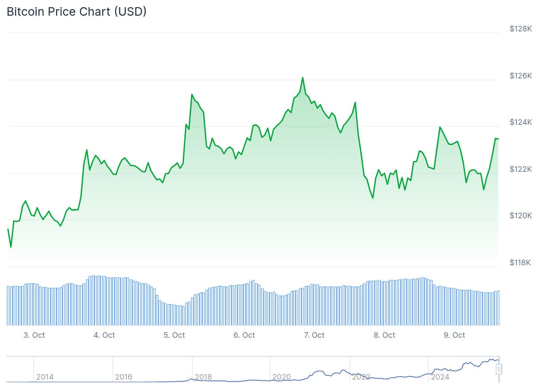Screen dimensions: 537x392
Task: Click the $128K price axis label
Action: (520, 29)
